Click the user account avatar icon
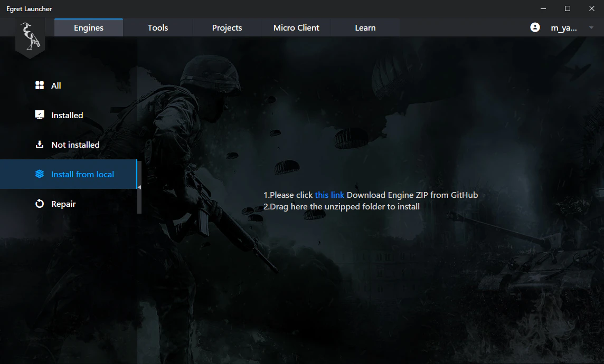The width and height of the screenshot is (604, 364). 535,27
